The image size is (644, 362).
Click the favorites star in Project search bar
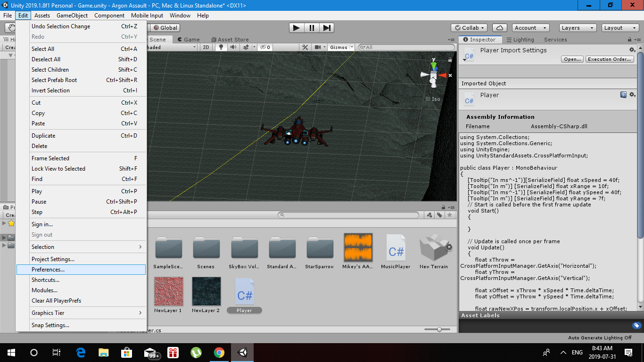coord(450,215)
